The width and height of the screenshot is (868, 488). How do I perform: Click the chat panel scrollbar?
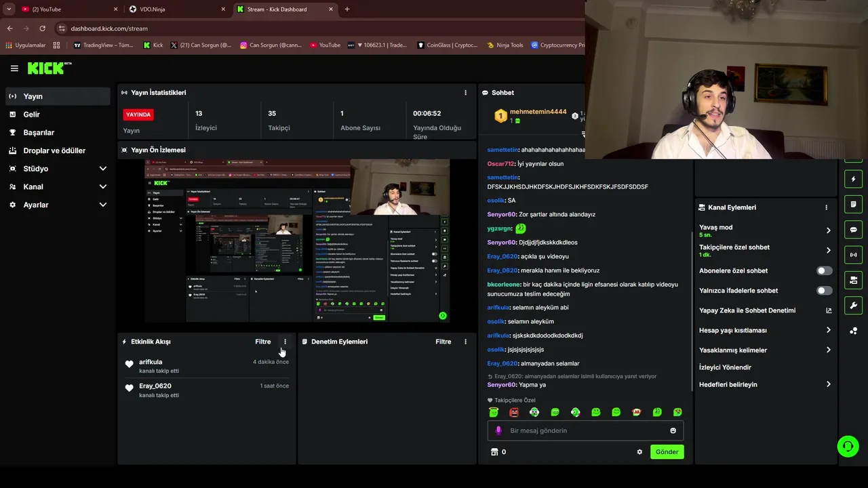692,312
